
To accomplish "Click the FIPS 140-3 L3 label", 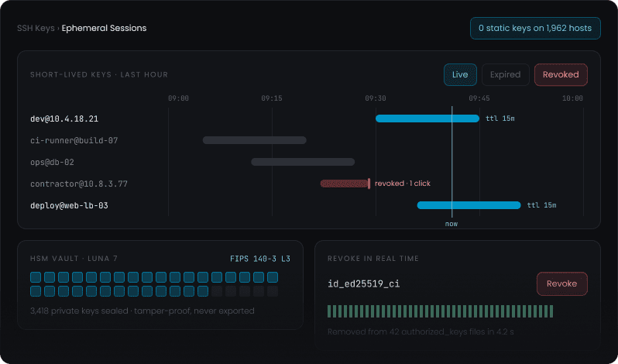I will [x=260, y=259].
